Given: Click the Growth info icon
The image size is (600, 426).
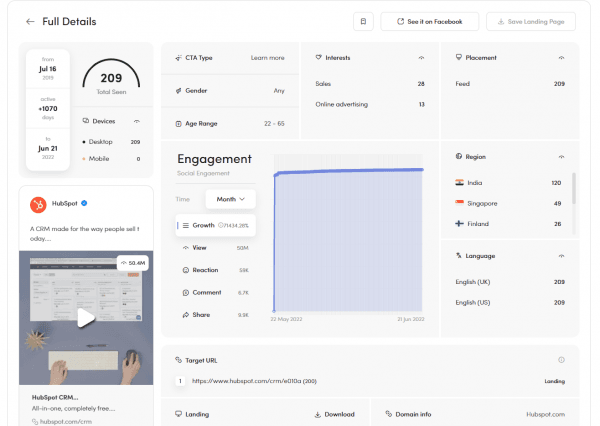Looking at the screenshot, I should click(x=220, y=225).
